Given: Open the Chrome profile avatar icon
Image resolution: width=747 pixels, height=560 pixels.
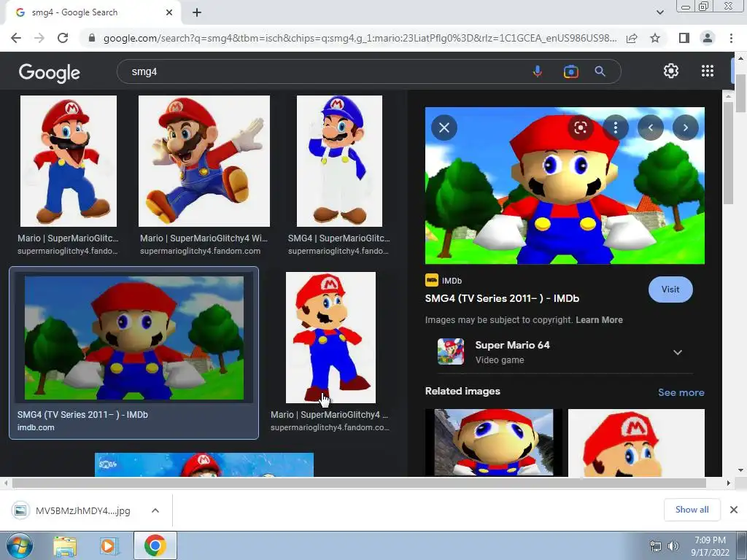Looking at the screenshot, I should point(708,38).
